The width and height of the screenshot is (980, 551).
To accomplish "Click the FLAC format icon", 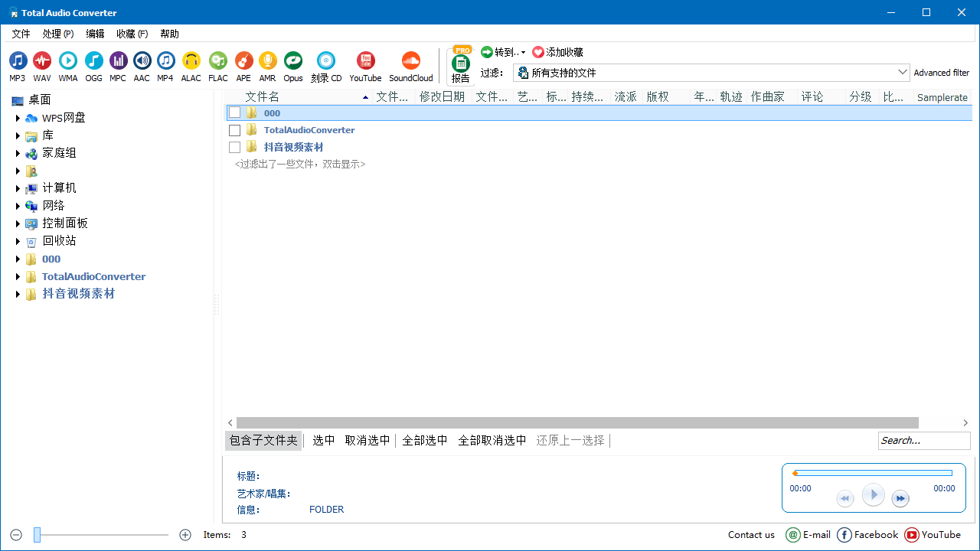I will click(x=217, y=61).
